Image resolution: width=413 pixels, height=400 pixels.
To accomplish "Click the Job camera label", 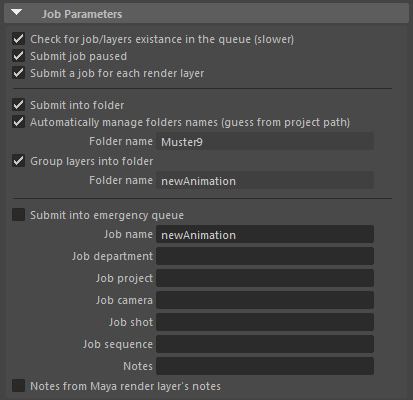I will click(124, 300).
